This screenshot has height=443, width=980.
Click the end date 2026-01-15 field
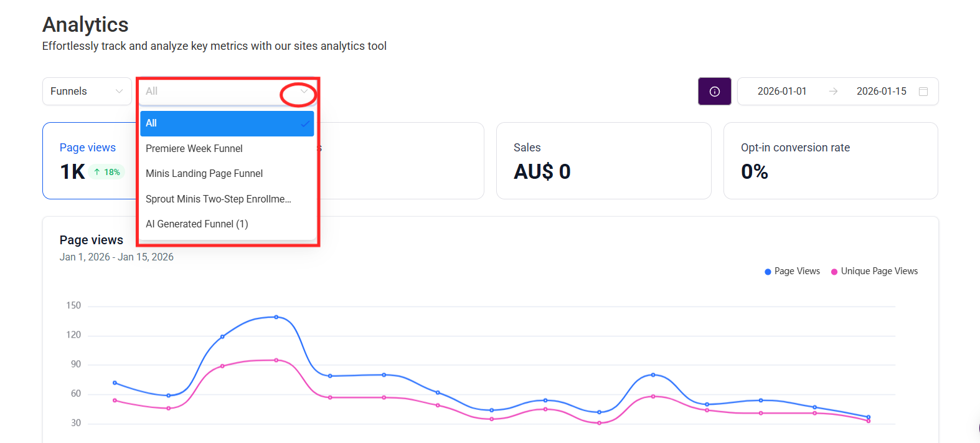point(881,92)
